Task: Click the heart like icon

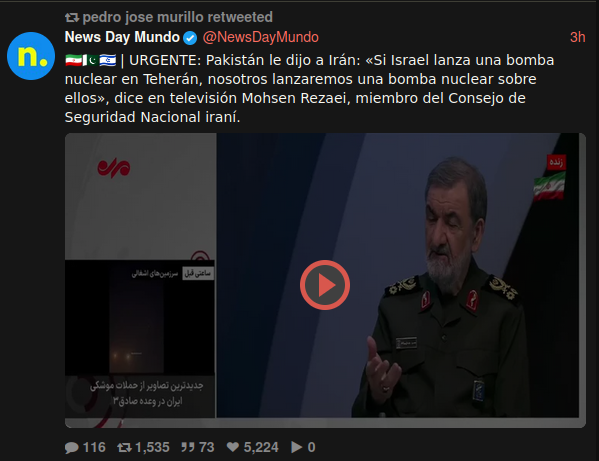Action: point(233,447)
